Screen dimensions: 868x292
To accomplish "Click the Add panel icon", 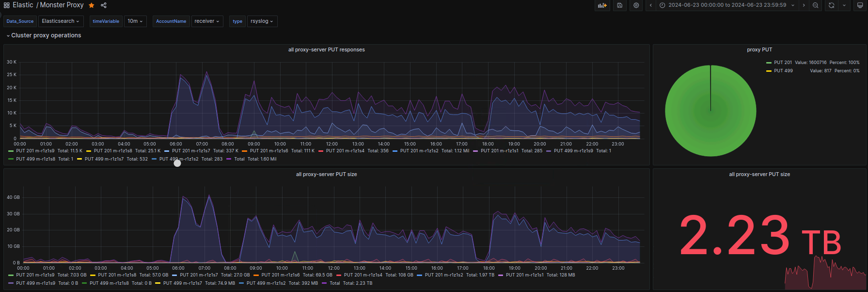I will (x=602, y=5).
